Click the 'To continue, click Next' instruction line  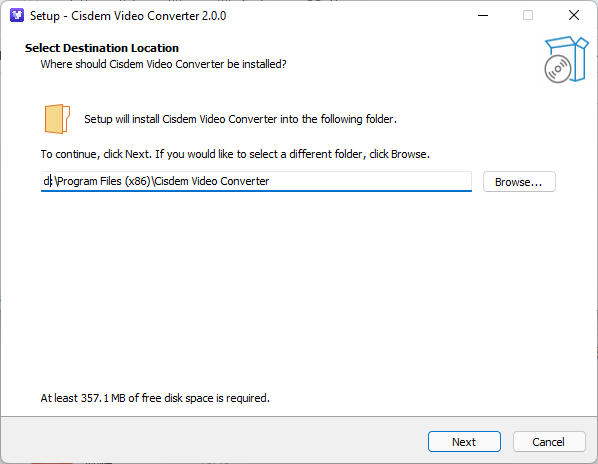(235, 154)
